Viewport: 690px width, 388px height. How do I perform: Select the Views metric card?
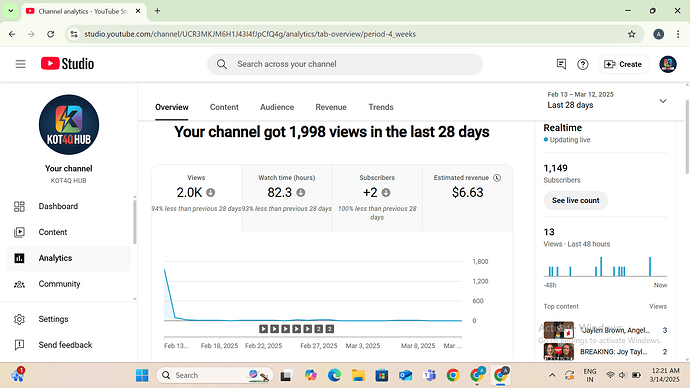[196, 198]
